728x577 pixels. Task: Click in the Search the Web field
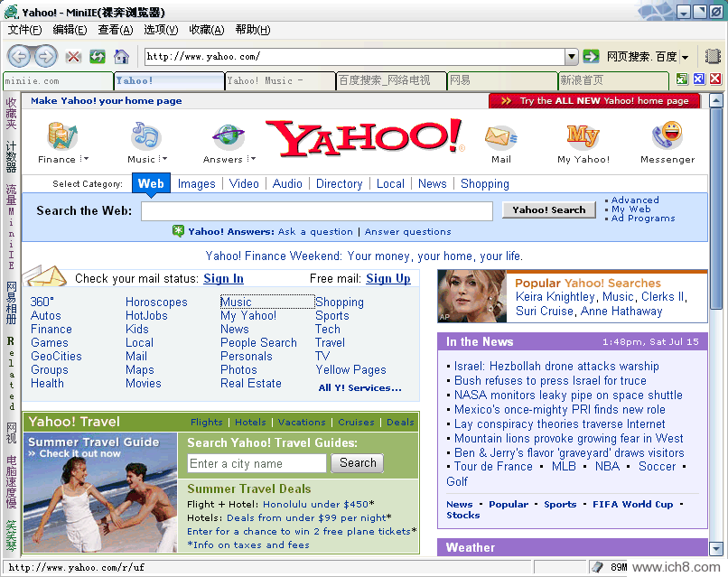tap(317, 210)
